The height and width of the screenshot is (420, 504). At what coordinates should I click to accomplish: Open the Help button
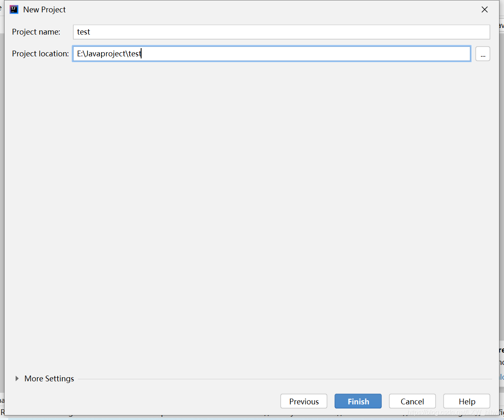467,401
